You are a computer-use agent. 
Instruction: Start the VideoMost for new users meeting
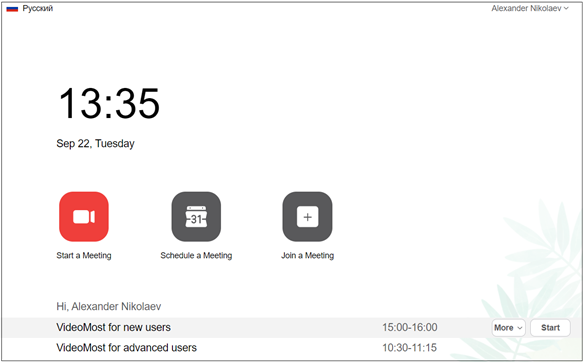(550, 328)
